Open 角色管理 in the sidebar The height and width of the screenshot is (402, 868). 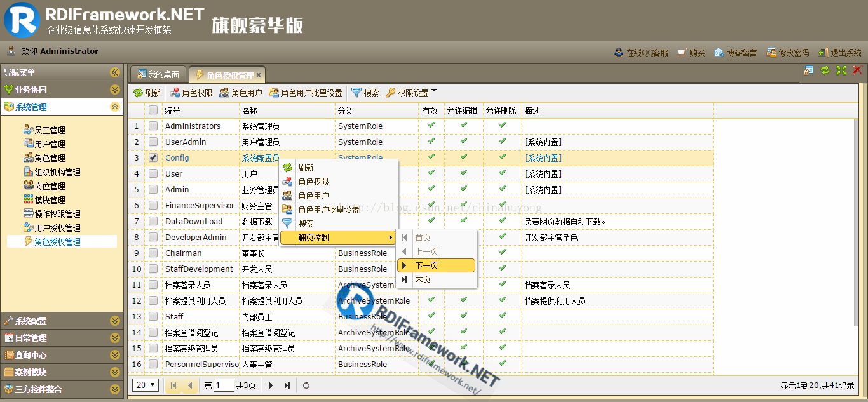point(44,158)
